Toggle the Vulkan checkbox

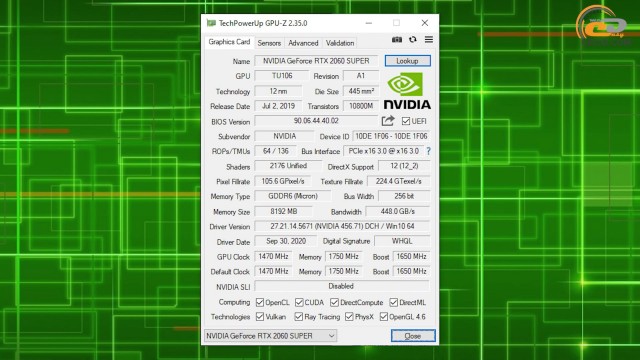point(260,317)
